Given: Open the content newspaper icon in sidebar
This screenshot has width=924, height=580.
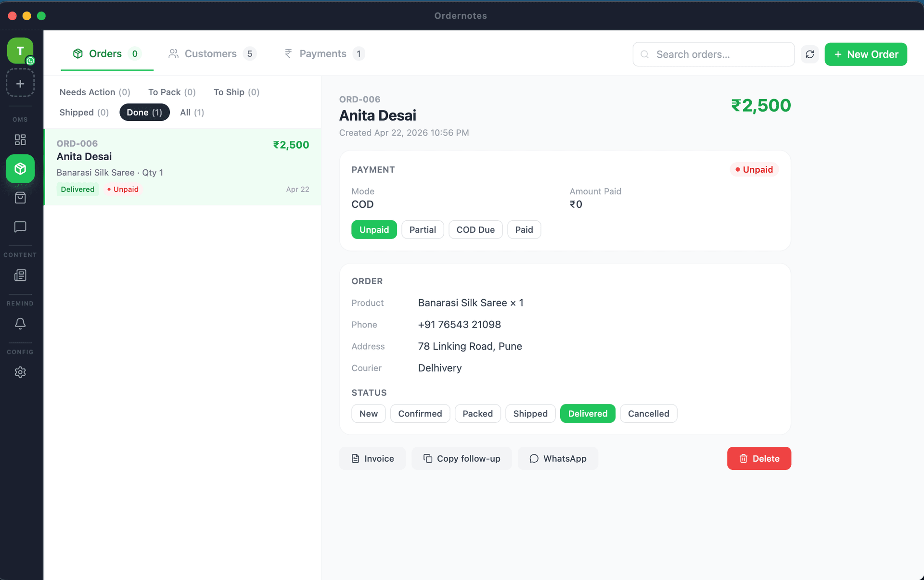Looking at the screenshot, I should pos(20,275).
